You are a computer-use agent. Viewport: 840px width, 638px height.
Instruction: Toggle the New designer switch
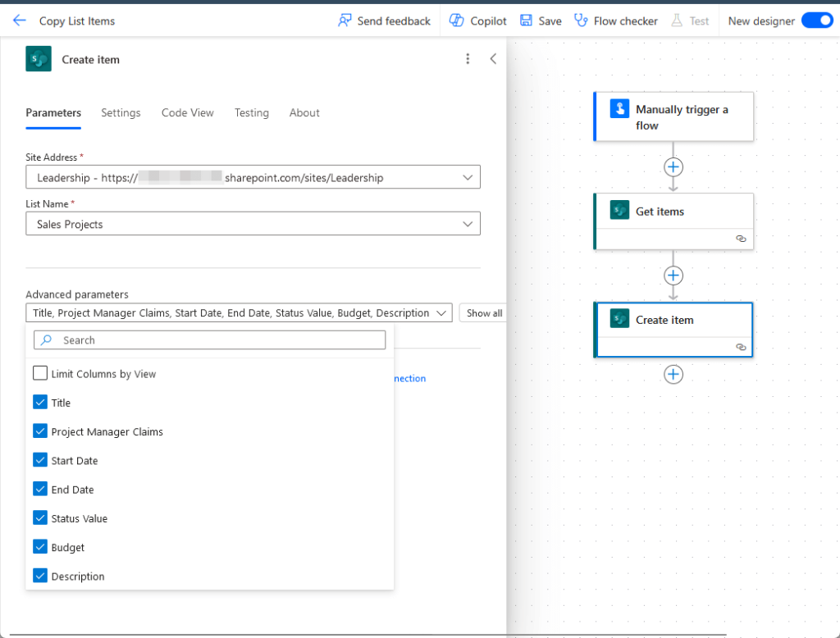click(816, 21)
